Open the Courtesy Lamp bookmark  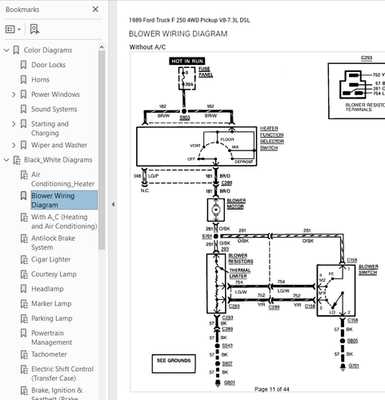[54, 274]
